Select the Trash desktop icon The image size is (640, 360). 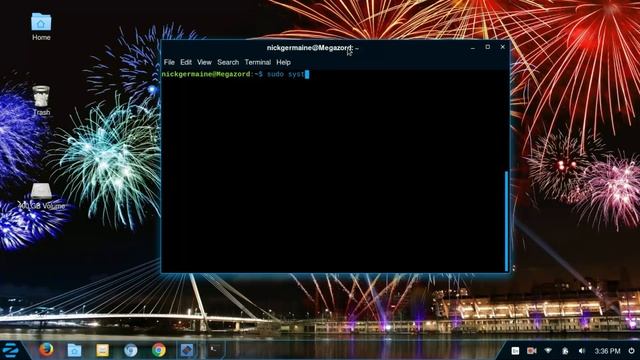41,100
